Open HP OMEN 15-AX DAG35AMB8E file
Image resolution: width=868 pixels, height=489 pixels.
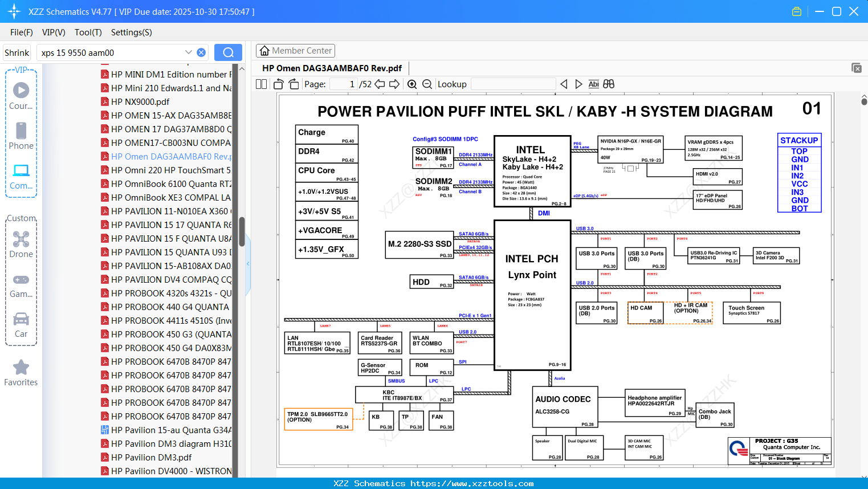(x=166, y=115)
